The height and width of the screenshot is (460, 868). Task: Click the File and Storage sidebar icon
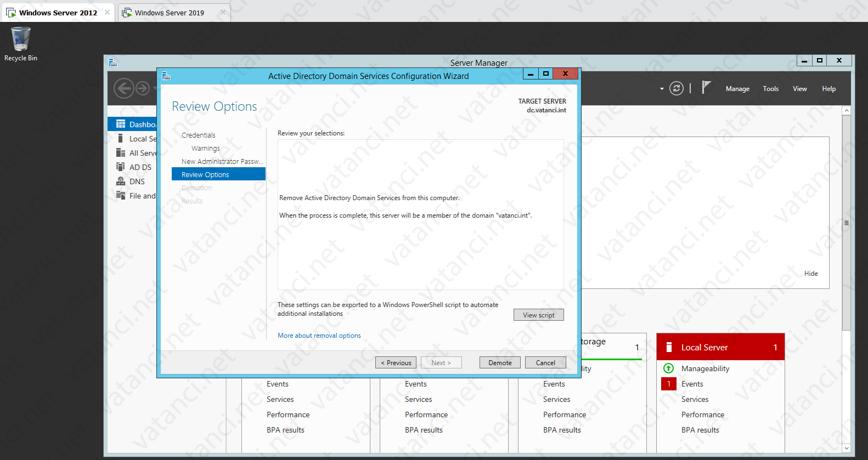point(121,196)
